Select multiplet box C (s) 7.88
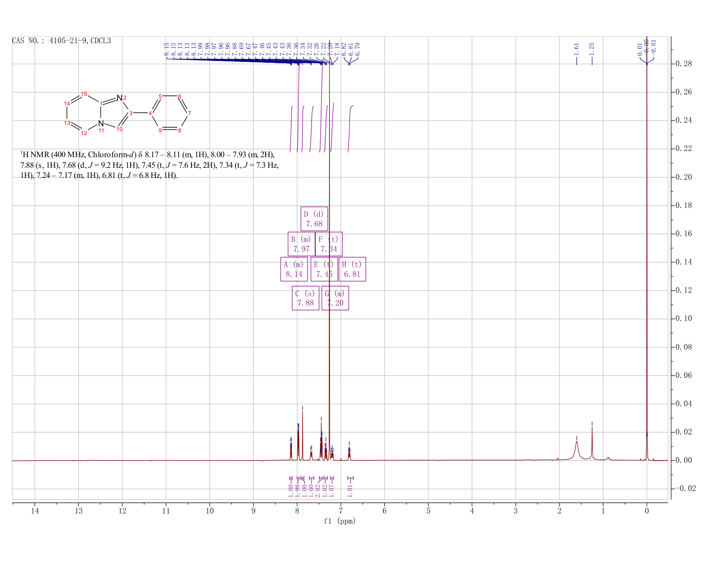 click(x=305, y=298)
